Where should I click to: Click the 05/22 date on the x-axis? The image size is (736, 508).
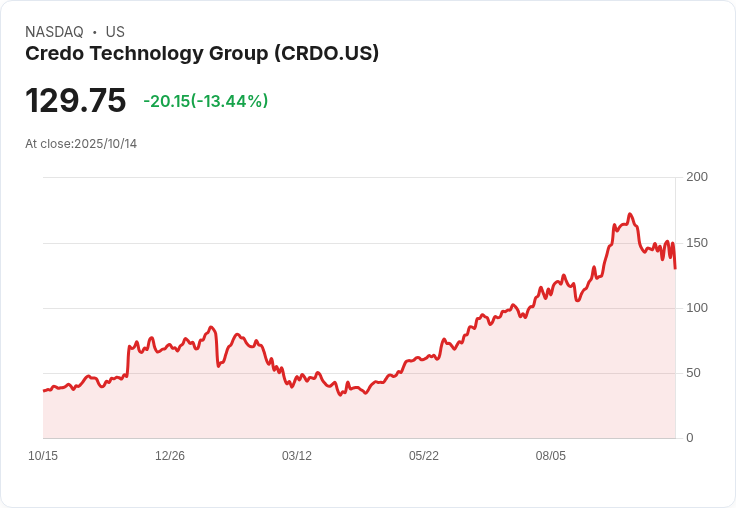[x=424, y=456]
